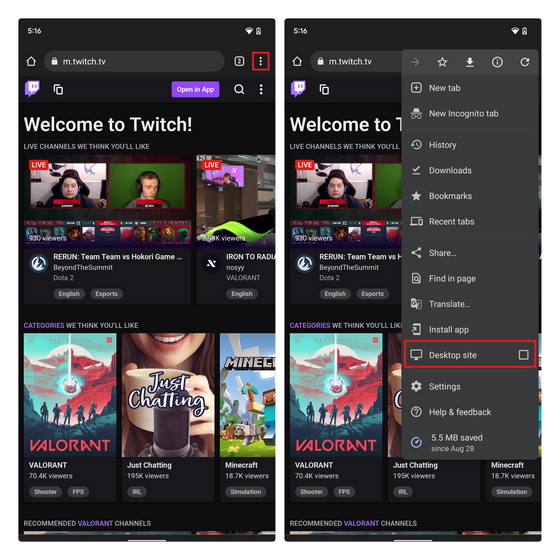Open VALORANT category cover in left phone
Viewport: 560px width, 560px height.
[x=70, y=395]
